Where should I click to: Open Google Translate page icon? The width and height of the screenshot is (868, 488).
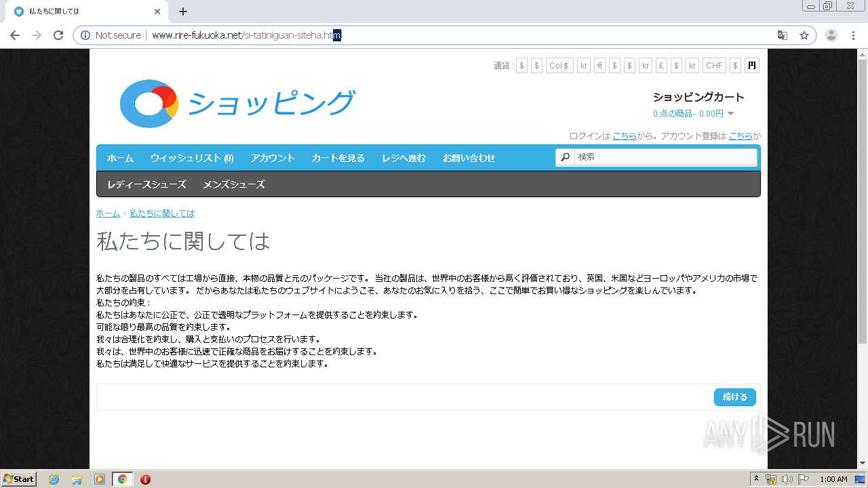coord(783,35)
